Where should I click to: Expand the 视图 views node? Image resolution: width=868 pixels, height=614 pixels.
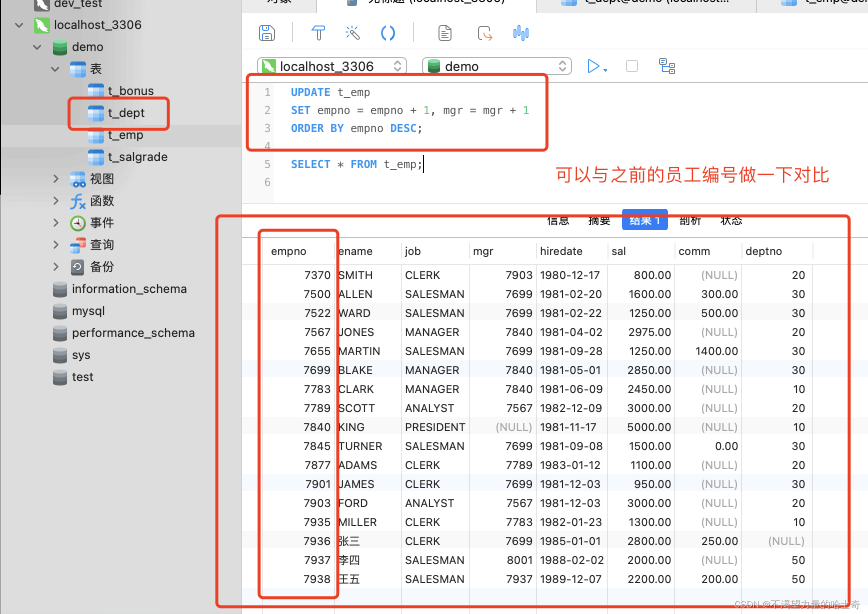pyautogui.click(x=55, y=178)
